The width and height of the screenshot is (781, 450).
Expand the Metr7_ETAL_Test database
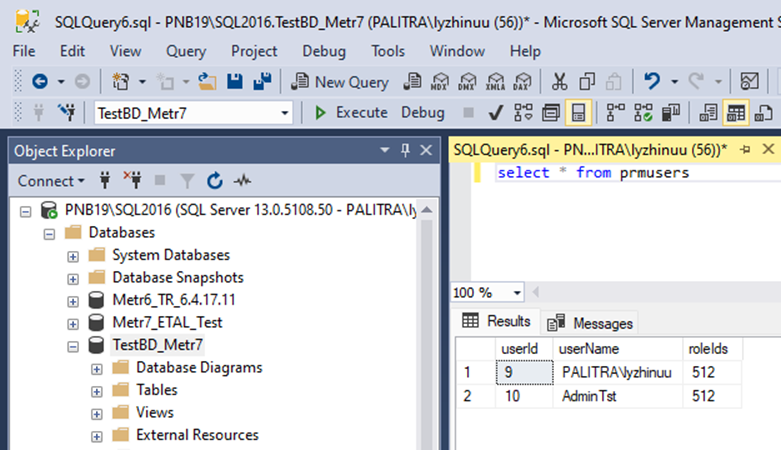73,324
